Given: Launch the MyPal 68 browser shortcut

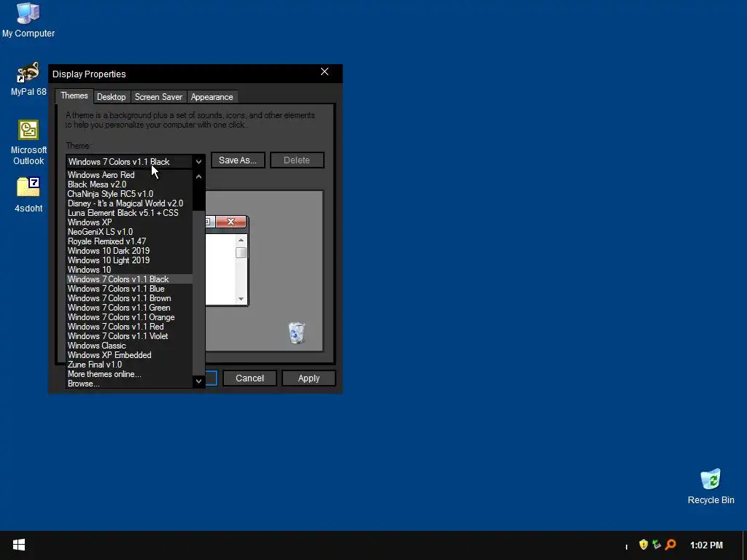Looking at the screenshot, I should [x=28, y=79].
